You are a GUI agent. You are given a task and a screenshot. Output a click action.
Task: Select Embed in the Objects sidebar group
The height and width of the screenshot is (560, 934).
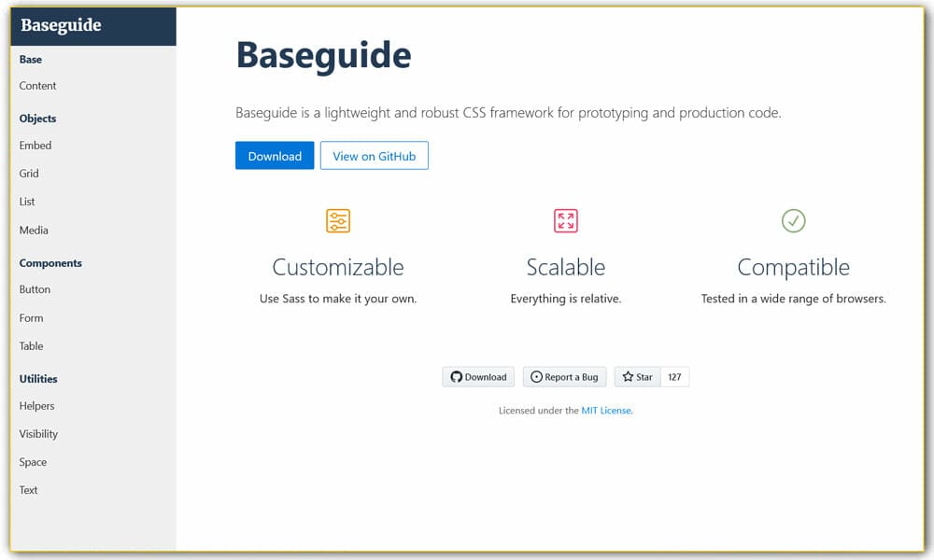coord(35,146)
